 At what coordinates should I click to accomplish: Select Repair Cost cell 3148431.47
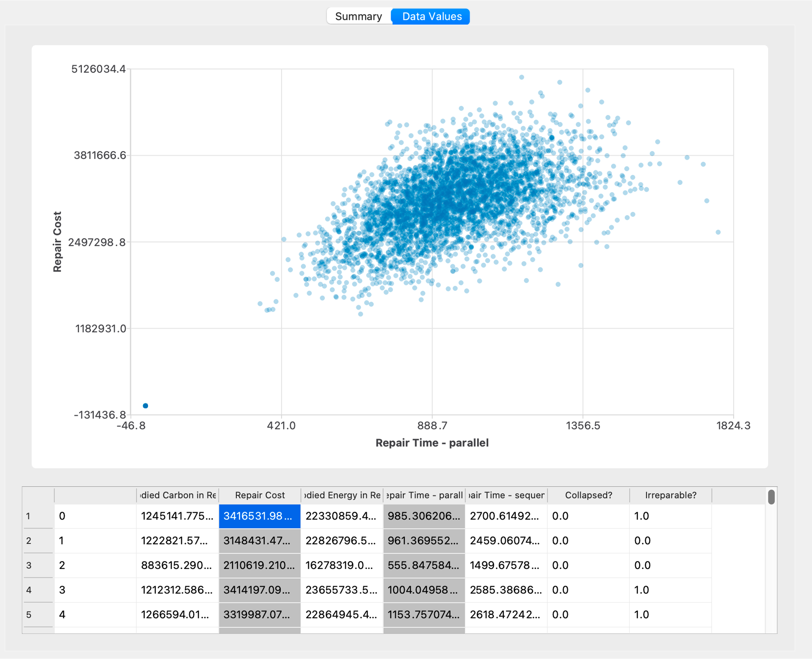click(x=260, y=541)
